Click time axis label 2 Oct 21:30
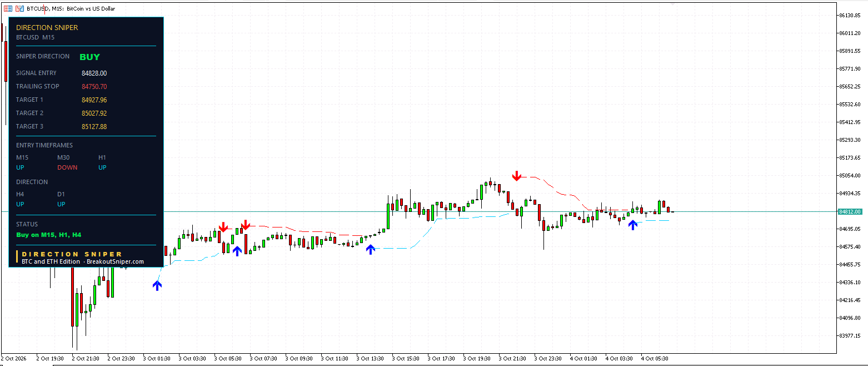Viewport: 868px width, 366px height. pyautogui.click(x=86, y=359)
